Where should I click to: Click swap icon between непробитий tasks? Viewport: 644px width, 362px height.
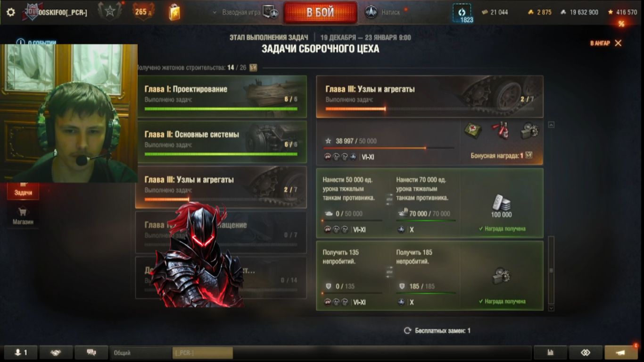(389, 272)
